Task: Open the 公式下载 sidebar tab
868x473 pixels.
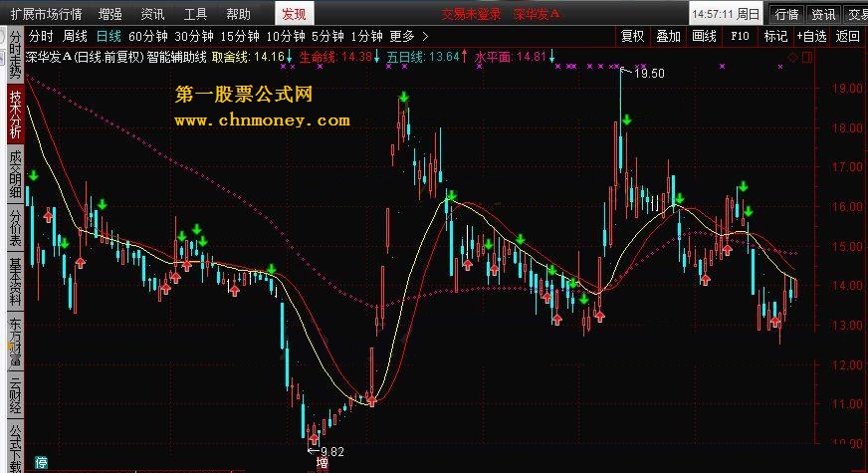Action: tap(15, 447)
